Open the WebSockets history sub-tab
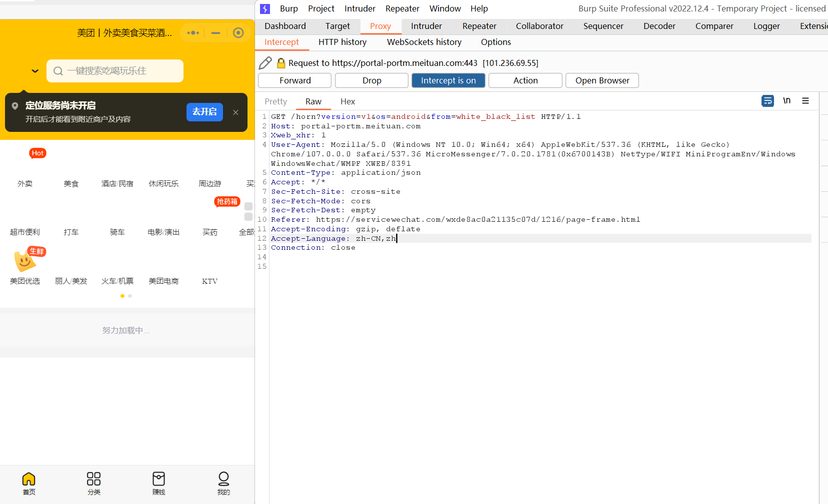The image size is (828, 504). [424, 42]
